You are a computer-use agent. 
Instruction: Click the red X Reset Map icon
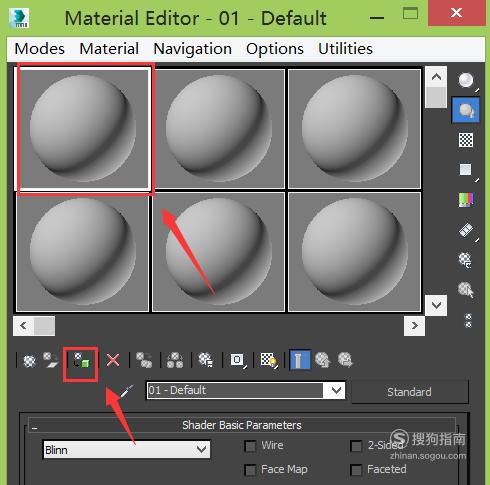(113, 361)
